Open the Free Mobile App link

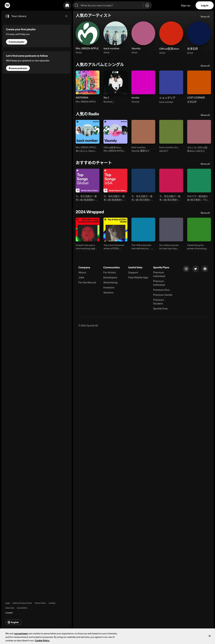click(x=138, y=278)
